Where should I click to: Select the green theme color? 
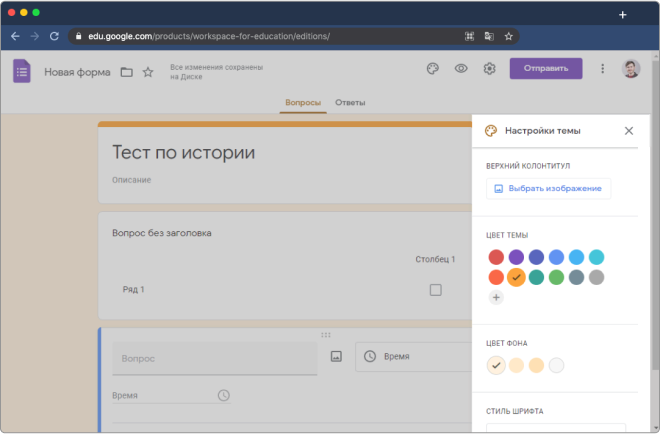[556, 277]
